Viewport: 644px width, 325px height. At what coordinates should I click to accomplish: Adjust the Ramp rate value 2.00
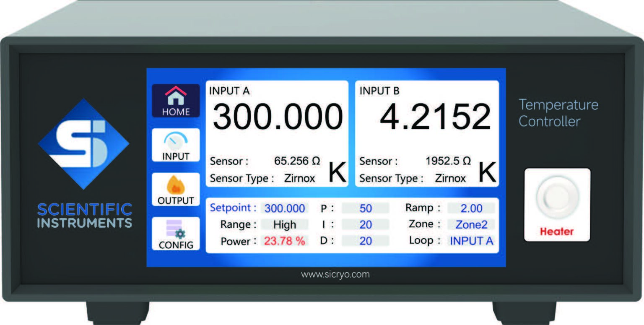[x=472, y=208]
